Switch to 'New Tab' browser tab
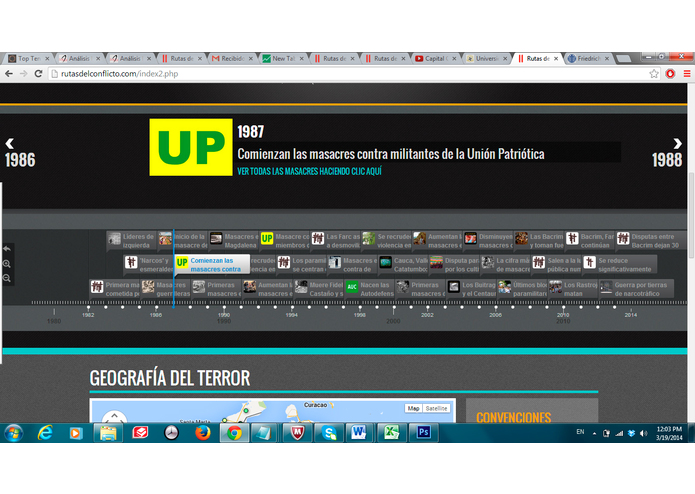The image size is (695, 494). 283,58
